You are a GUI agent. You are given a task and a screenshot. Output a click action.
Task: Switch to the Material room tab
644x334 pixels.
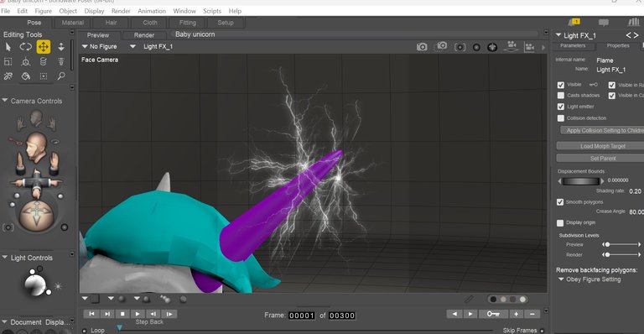(x=73, y=23)
